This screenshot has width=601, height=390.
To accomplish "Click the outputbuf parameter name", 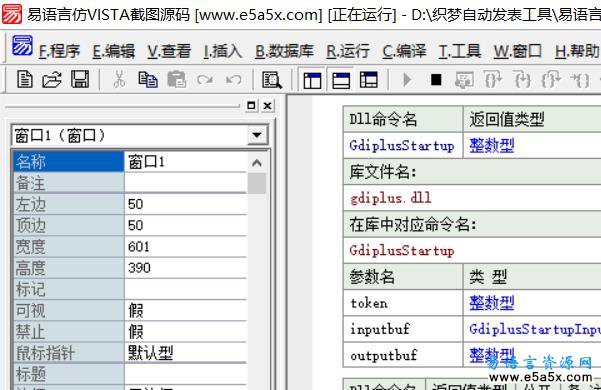I will 383,355.
